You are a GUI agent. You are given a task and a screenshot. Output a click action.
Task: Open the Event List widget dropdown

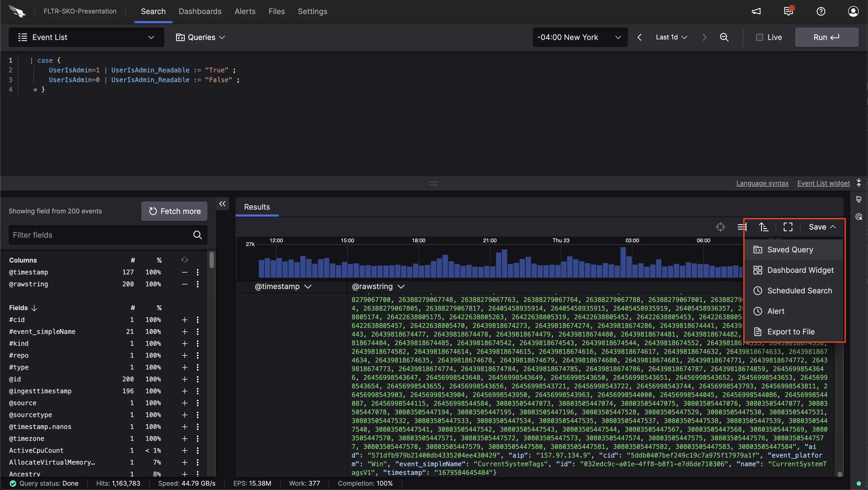(x=86, y=37)
